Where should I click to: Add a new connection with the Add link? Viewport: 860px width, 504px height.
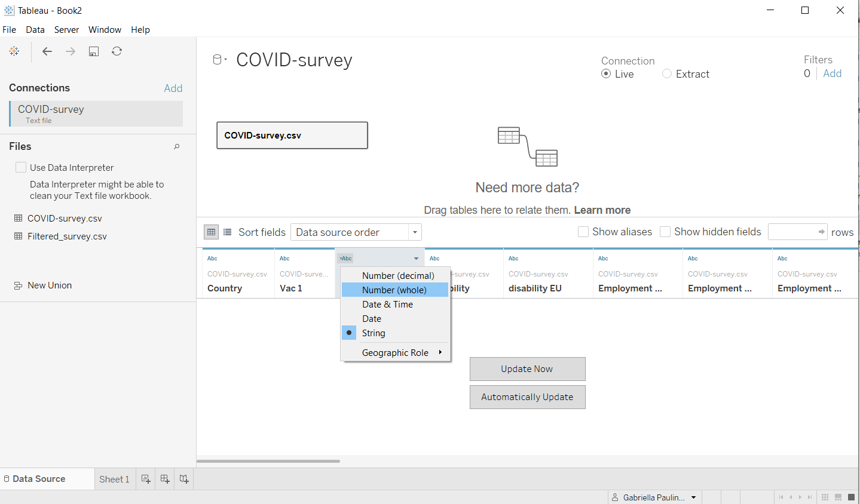[x=173, y=88]
